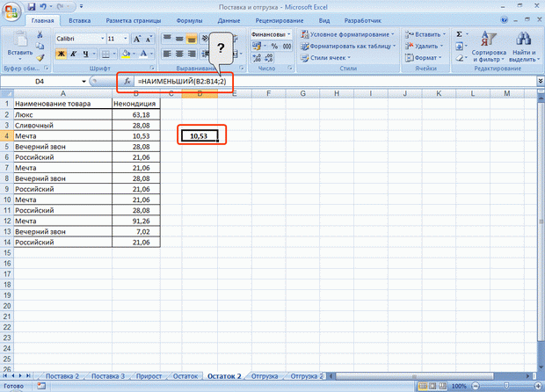This screenshot has width=545, height=392.
Task: Open the font color dropdown arrow
Action: (x=151, y=54)
